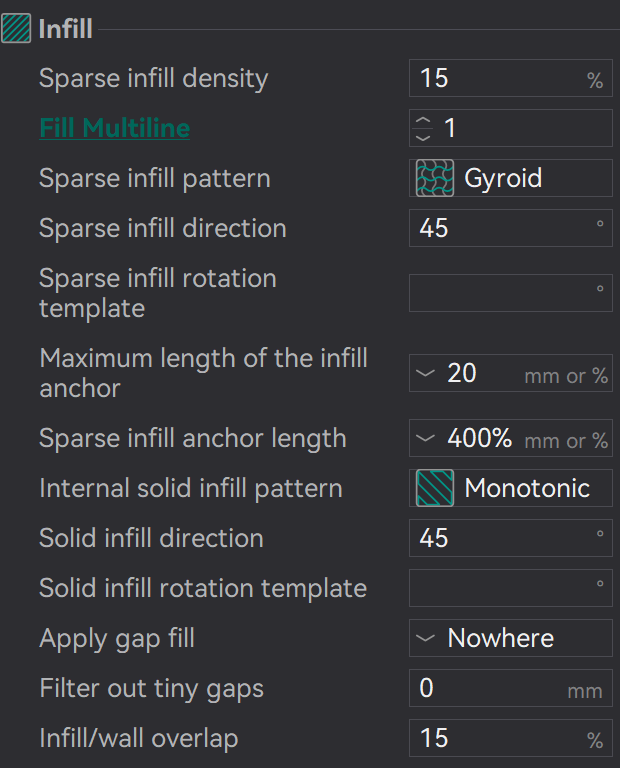The height and width of the screenshot is (768, 620).
Task: Click the Sparse infill direction field
Action: 495,228
